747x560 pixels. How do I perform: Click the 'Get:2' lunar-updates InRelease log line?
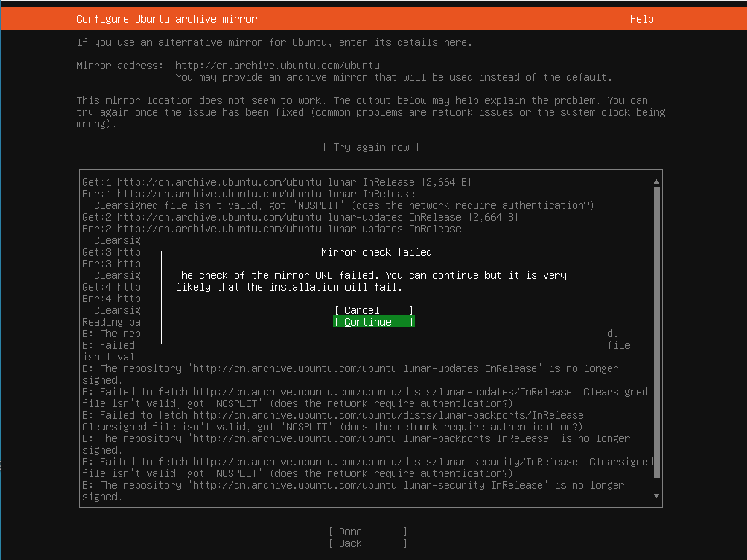click(x=300, y=217)
